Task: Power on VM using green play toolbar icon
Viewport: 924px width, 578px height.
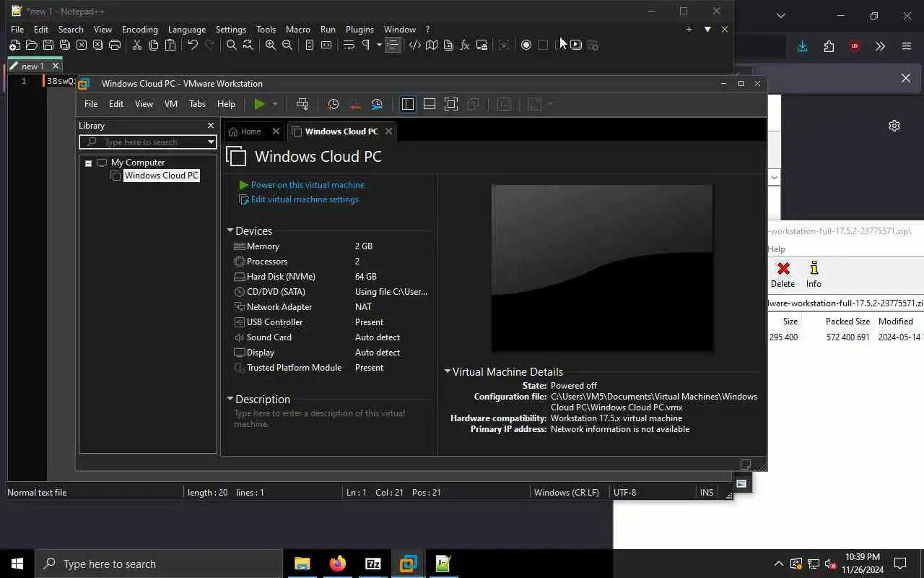Action: [x=259, y=104]
